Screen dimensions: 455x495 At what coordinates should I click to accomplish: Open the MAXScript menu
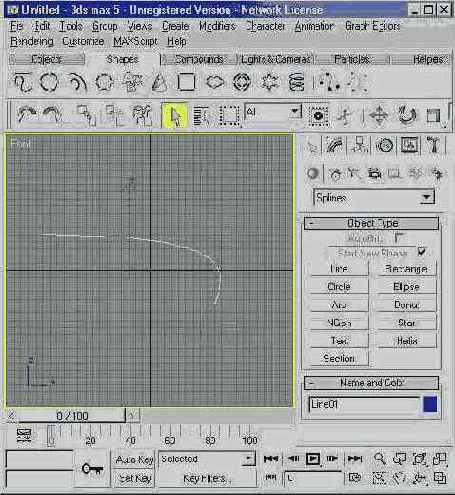(x=135, y=41)
